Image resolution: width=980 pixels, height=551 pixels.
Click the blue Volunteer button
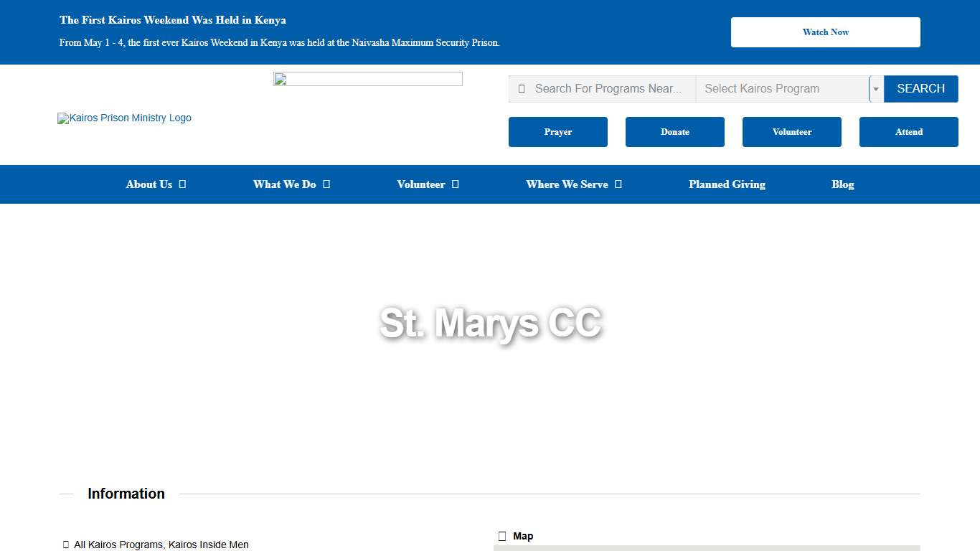(x=791, y=132)
